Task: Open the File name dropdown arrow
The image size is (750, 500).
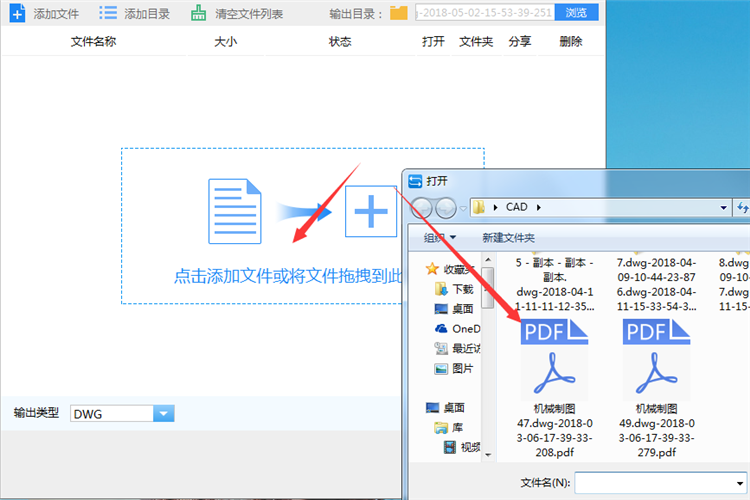Action: click(x=740, y=483)
